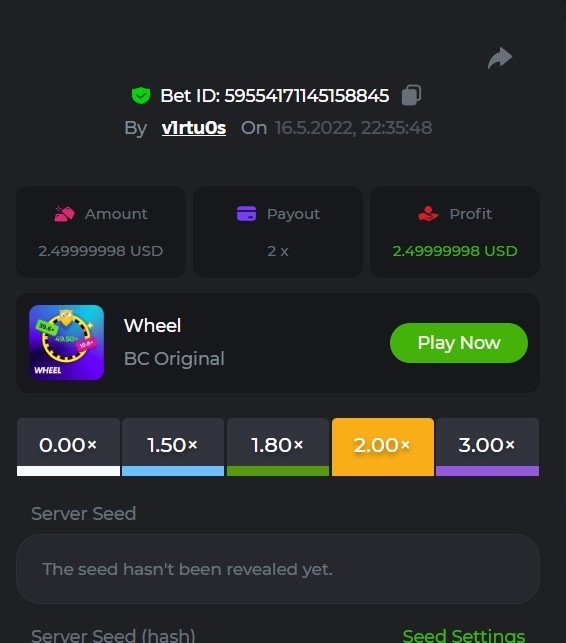Image resolution: width=566 pixels, height=643 pixels.
Task: Select the 0.00× multiplier tile
Action: point(68,447)
